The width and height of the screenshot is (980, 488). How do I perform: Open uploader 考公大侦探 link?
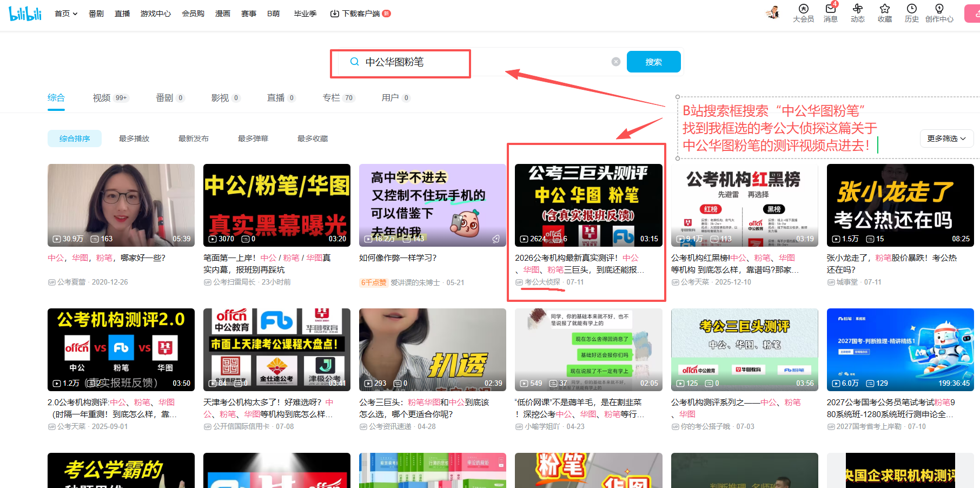(x=542, y=282)
